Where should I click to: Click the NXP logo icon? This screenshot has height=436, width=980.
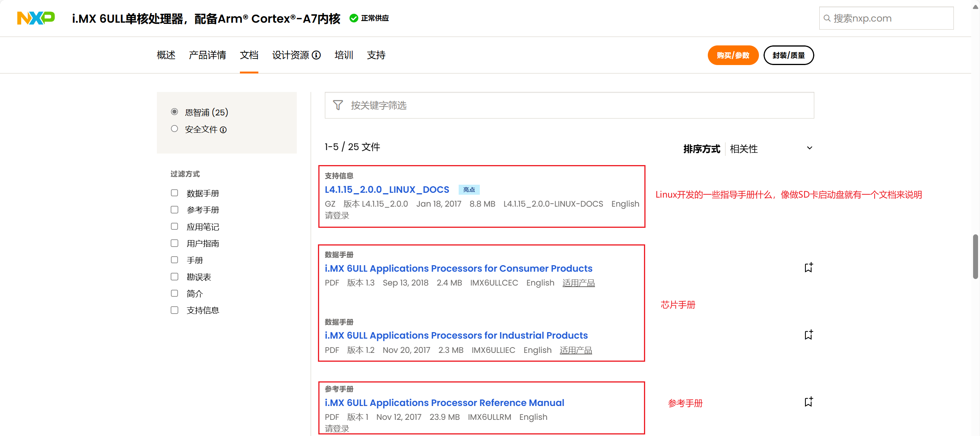click(x=36, y=18)
